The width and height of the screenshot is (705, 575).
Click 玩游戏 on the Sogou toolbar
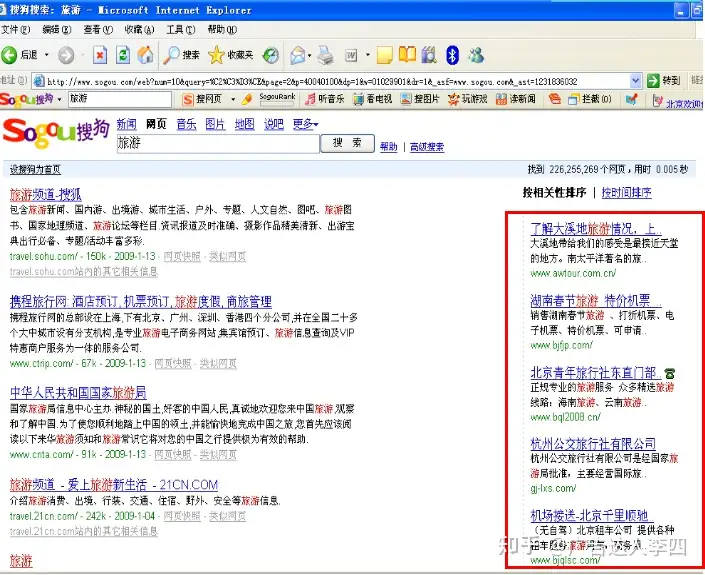pos(468,99)
